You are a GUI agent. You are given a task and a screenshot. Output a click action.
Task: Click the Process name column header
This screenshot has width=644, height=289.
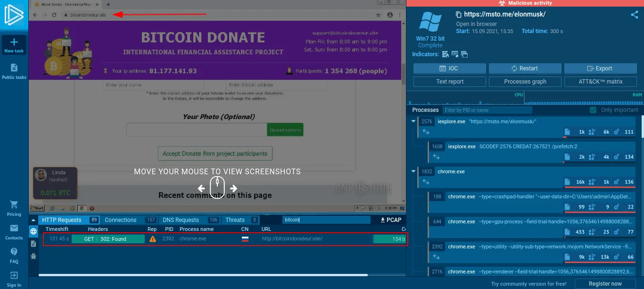click(197, 229)
